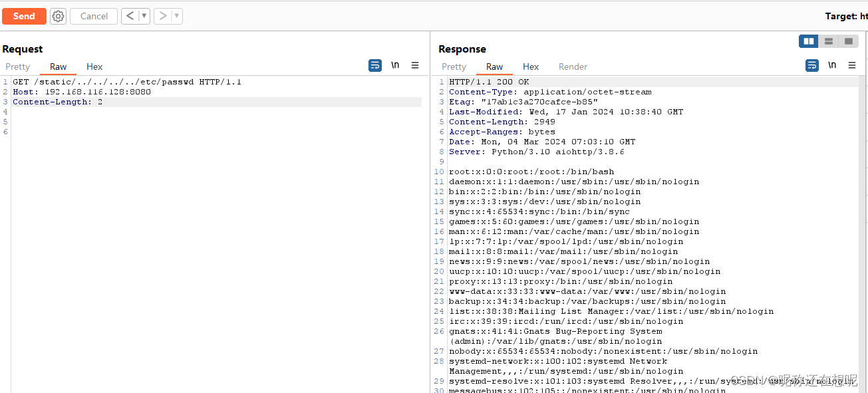Click the Content-Length: 2 request header

click(x=58, y=102)
